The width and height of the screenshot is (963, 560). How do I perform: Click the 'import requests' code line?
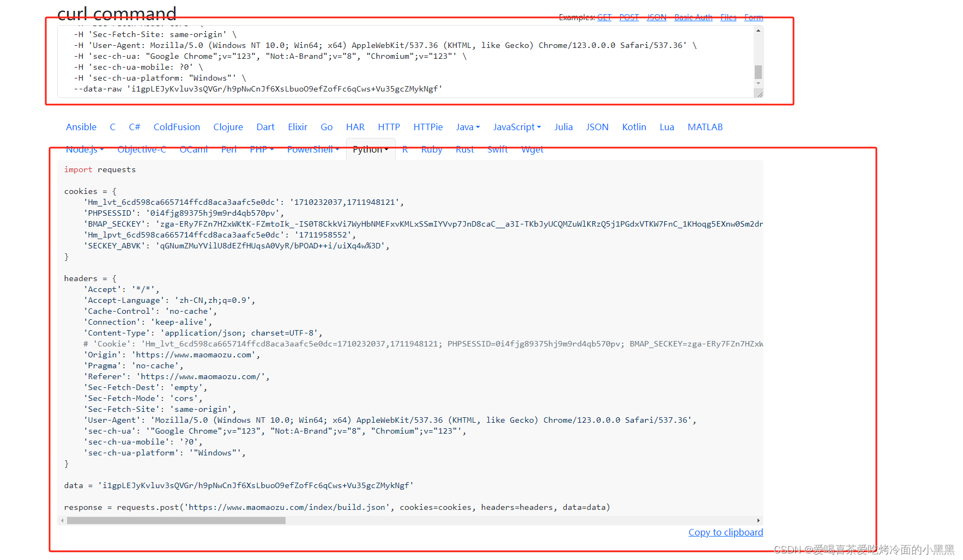coord(100,169)
